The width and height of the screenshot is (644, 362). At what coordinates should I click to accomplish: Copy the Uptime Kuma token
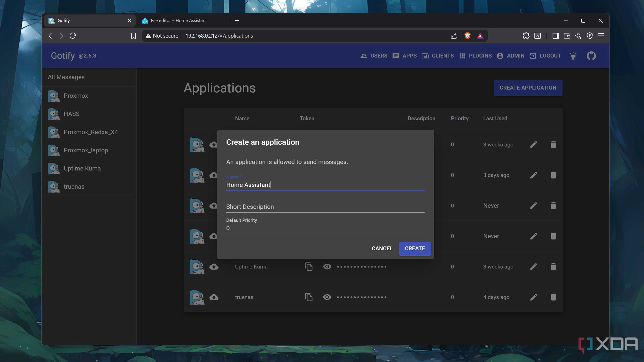pos(309,267)
